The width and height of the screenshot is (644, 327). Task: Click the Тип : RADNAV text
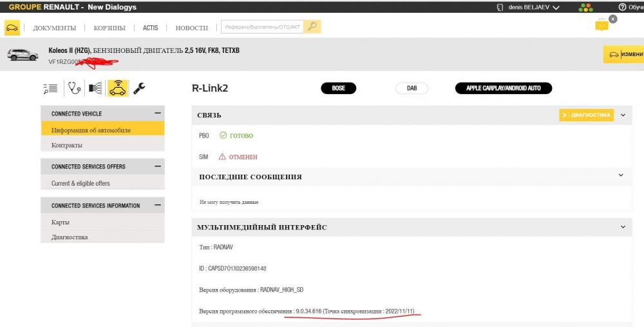pyautogui.click(x=216, y=247)
